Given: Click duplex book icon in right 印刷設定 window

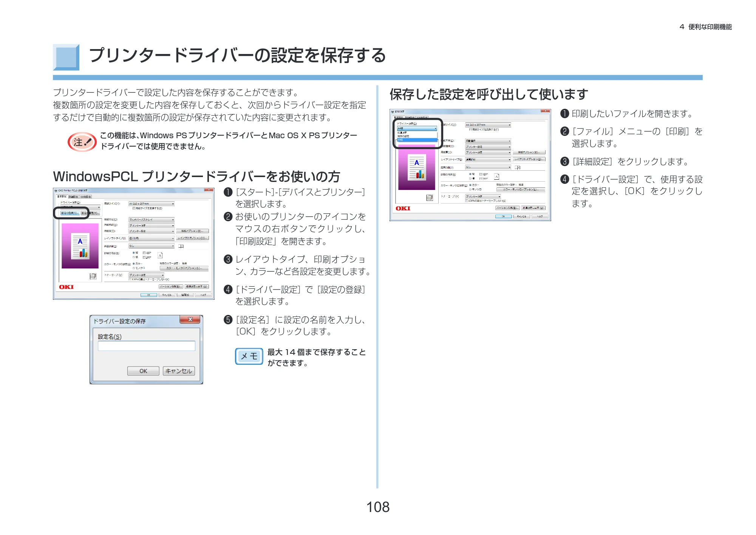Looking at the screenshot, I should click(518, 167).
